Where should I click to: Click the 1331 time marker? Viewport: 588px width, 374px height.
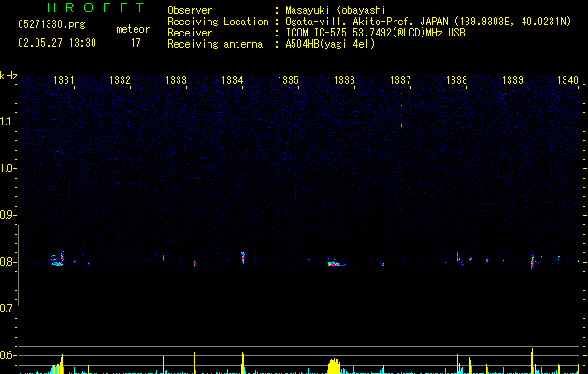[64, 80]
